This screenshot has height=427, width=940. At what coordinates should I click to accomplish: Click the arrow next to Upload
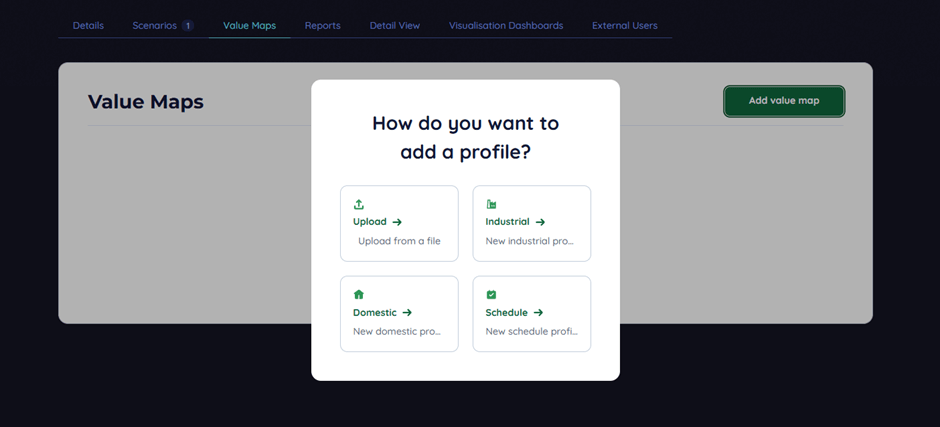pos(397,222)
